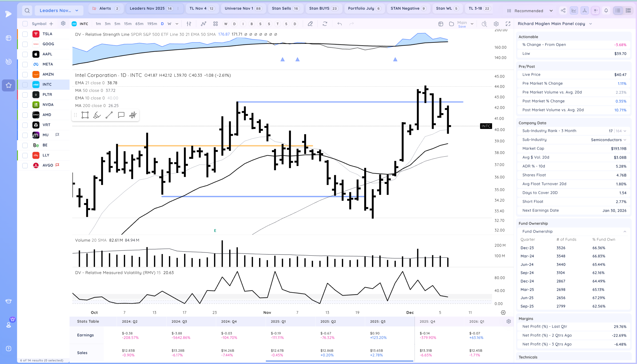Open the comment annotation tool
The height and width of the screenshot is (364, 637).
[x=121, y=115]
